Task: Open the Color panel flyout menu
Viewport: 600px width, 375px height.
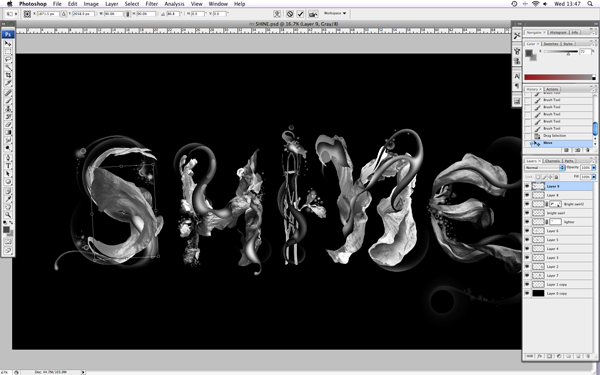Action: [x=593, y=44]
